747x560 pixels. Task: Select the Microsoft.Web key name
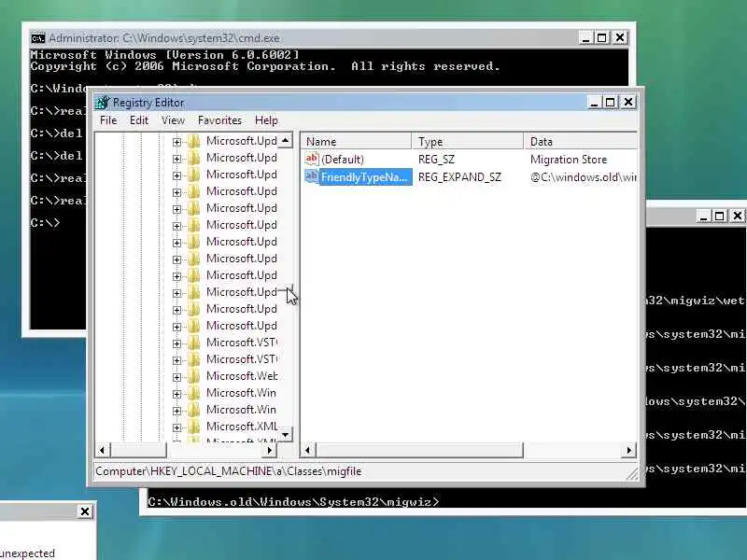point(242,376)
